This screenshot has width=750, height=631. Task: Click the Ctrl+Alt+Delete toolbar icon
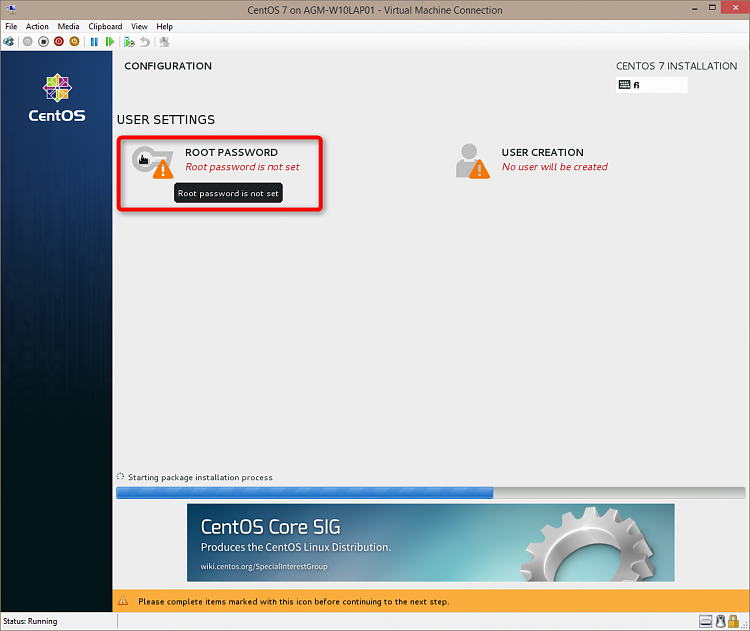pos(9,42)
